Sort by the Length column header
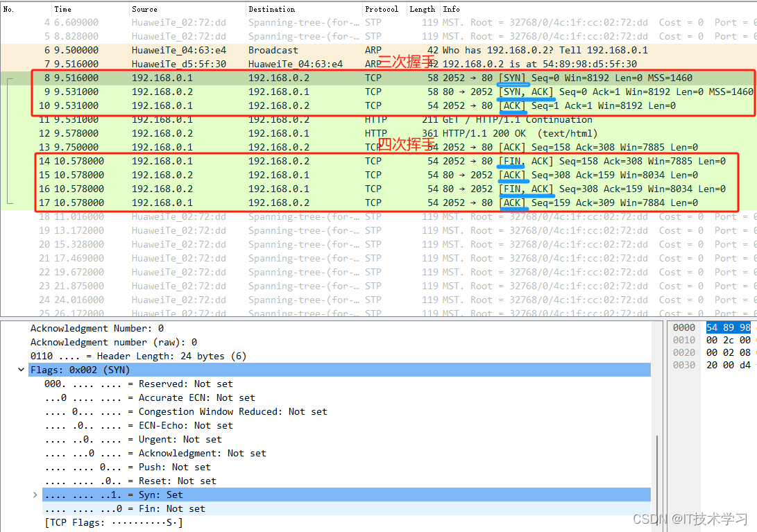The width and height of the screenshot is (757, 532). pos(423,9)
